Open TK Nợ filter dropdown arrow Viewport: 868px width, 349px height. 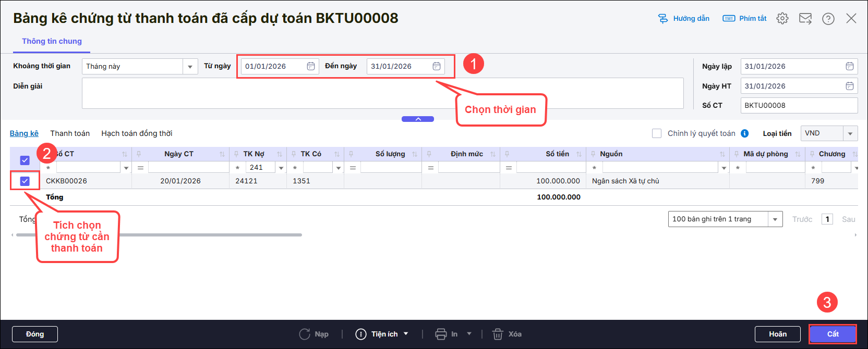[281, 168]
